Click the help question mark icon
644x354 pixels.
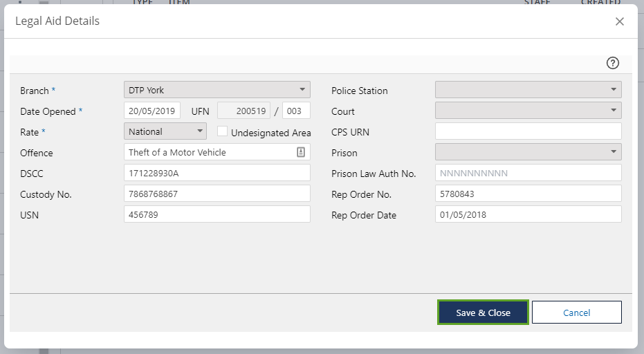point(612,64)
